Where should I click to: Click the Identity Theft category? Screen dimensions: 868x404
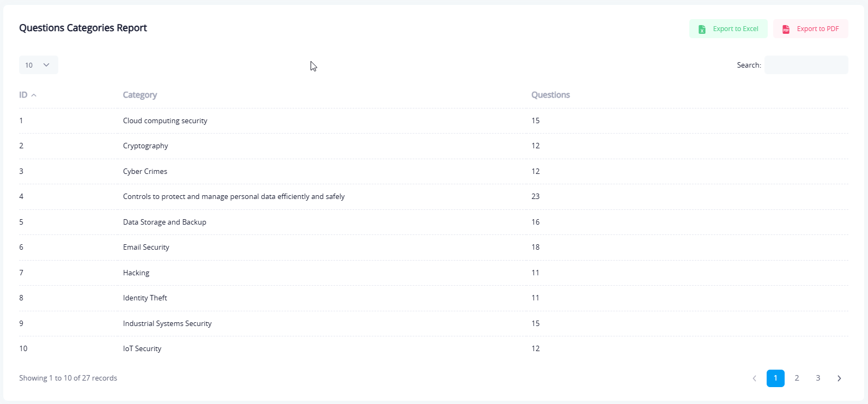(x=145, y=298)
